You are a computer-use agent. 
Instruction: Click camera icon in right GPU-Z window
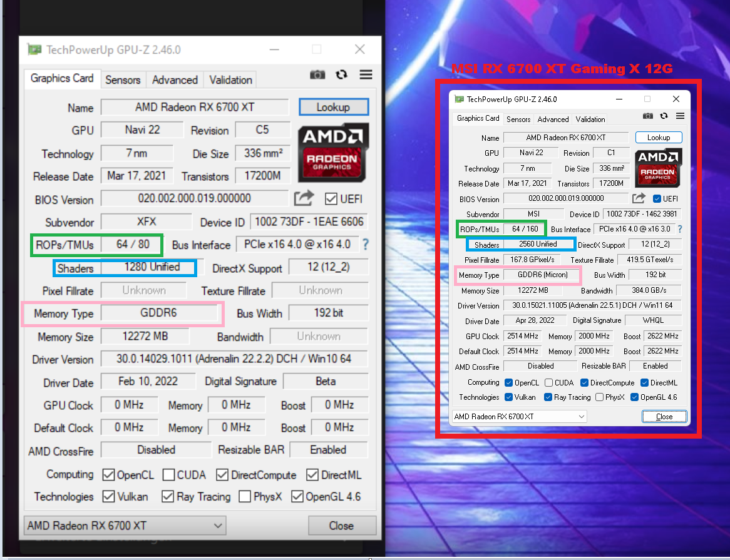647,116
